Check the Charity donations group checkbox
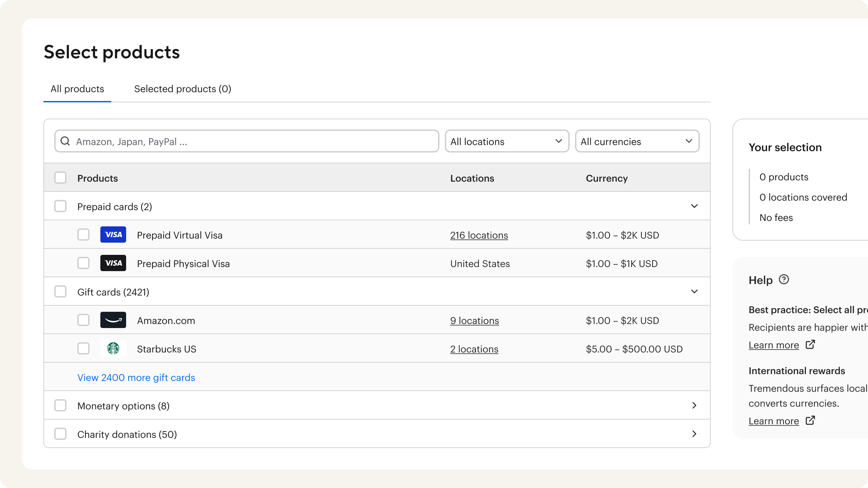 (60, 434)
